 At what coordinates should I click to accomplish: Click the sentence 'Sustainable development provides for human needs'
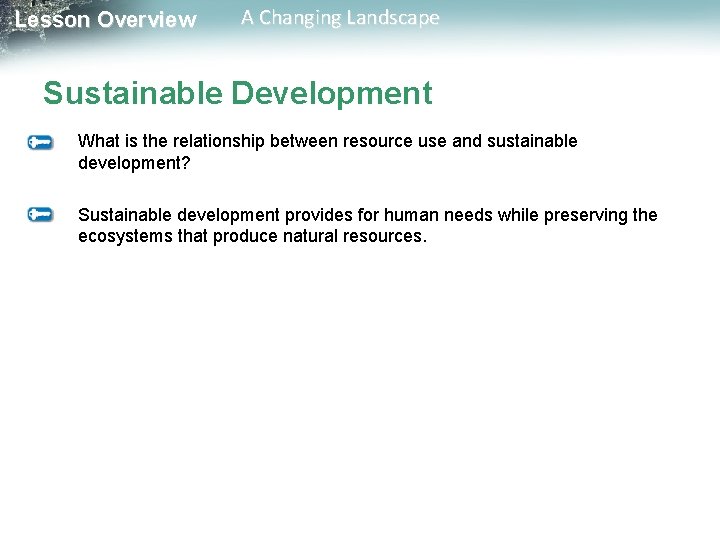(x=367, y=225)
